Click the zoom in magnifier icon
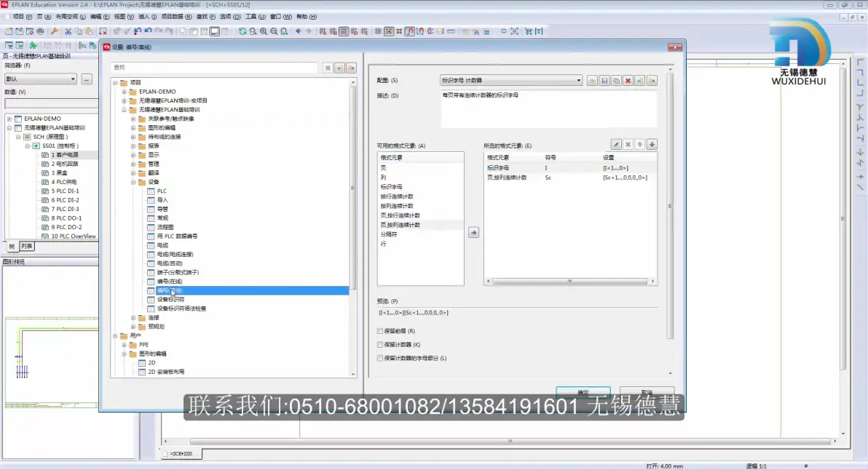This screenshot has width=868, height=470. (x=264, y=31)
